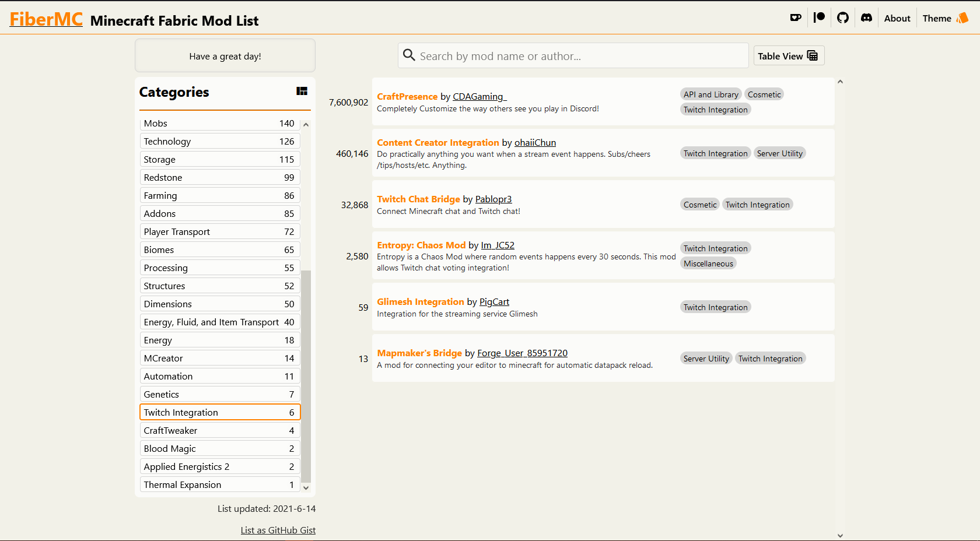
Task: Select the Farming category
Action: pyautogui.click(x=220, y=195)
